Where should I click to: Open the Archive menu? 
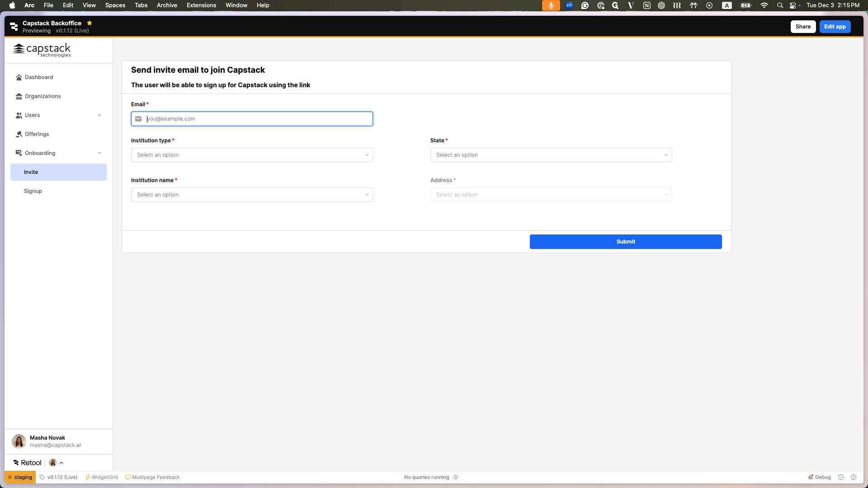167,5
